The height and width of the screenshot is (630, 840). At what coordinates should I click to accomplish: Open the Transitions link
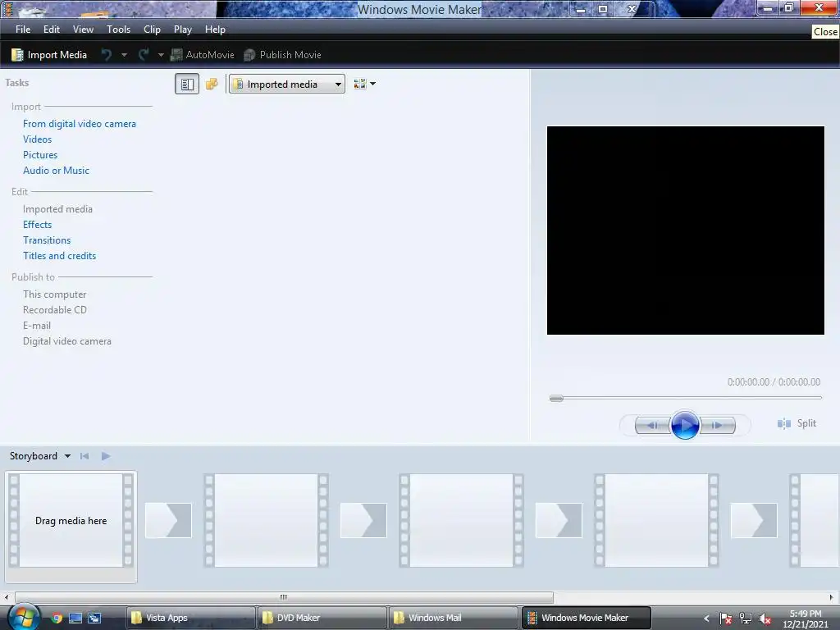tap(47, 240)
